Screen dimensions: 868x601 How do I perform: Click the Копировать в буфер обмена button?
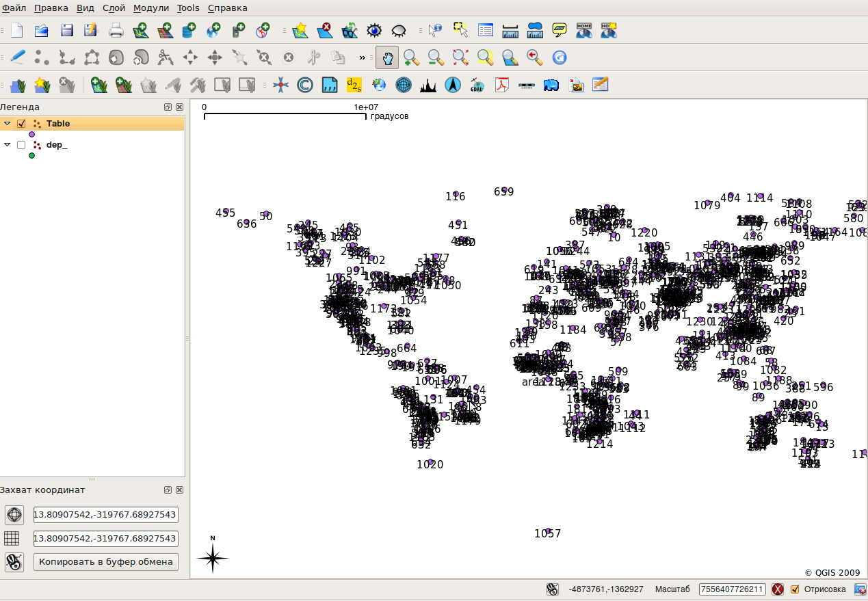tap(106, 562)
